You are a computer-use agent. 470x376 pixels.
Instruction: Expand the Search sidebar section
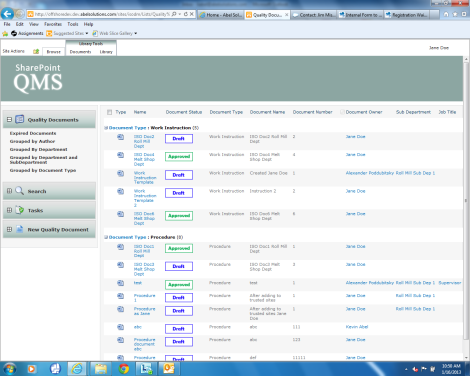[x=9, y=191]
